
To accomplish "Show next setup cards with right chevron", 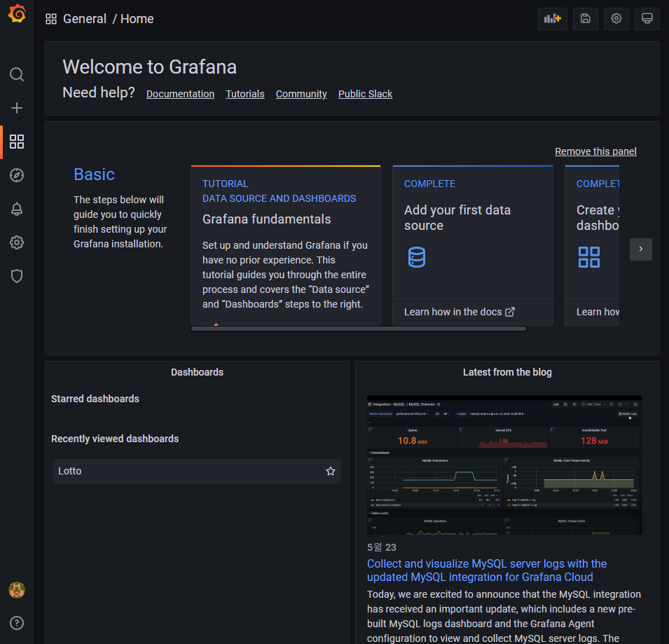I will (x=641, y=249).
